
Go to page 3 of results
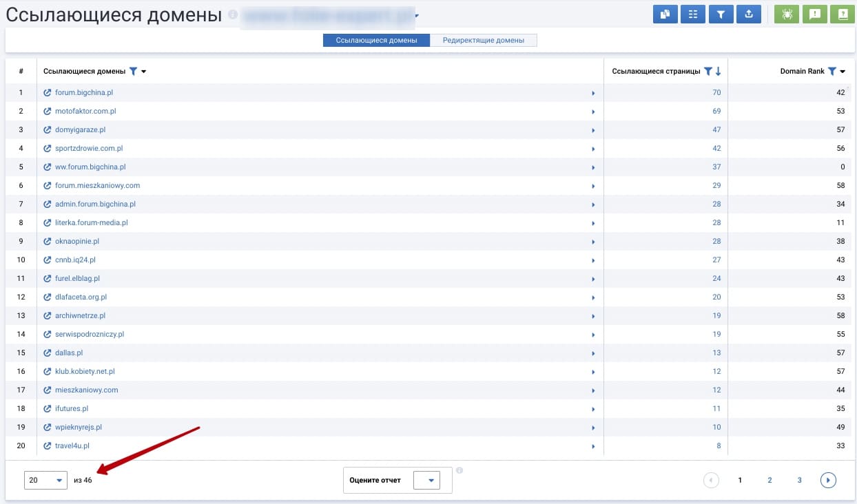coord(799,480)
